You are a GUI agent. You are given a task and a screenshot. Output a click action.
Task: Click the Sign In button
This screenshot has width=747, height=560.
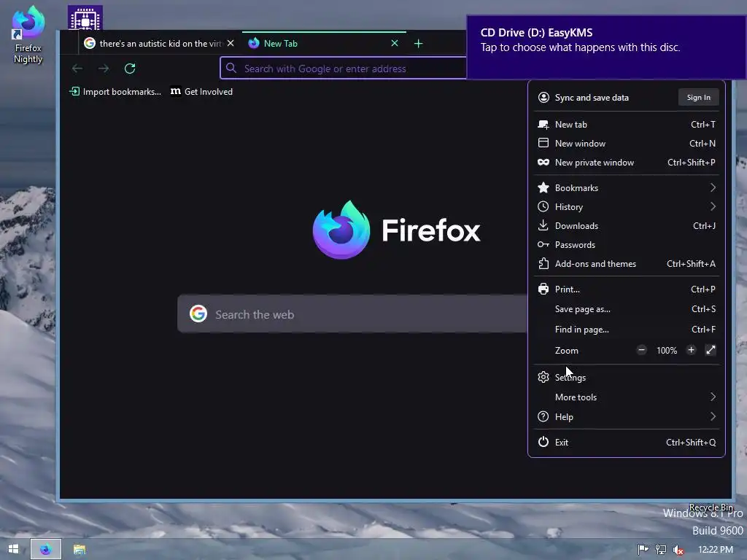(x=698, y=97)
